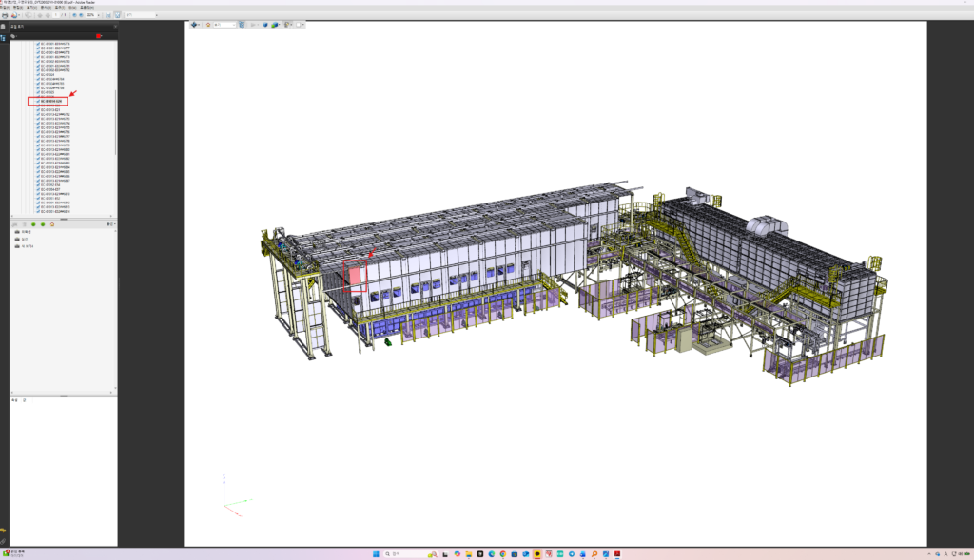Toggle the model tree icon in 3D toolbar
This screenshot has height=560, width=974.
point(242,25)
